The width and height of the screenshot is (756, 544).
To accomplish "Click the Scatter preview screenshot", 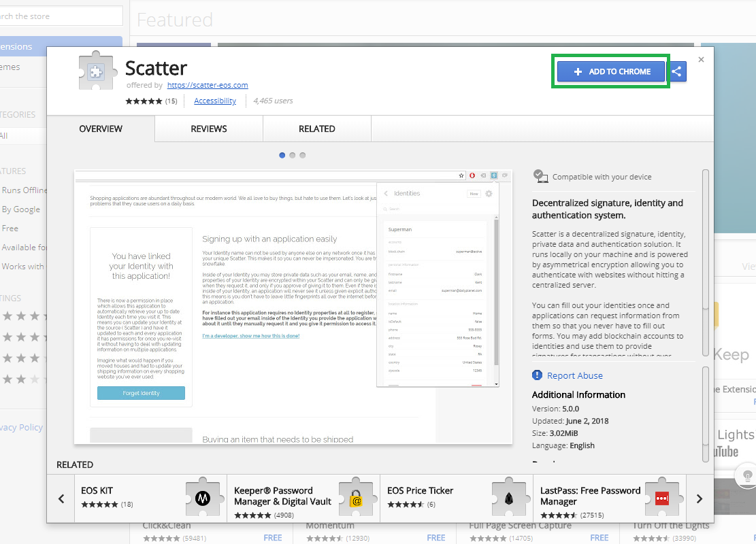I will 293,307.
